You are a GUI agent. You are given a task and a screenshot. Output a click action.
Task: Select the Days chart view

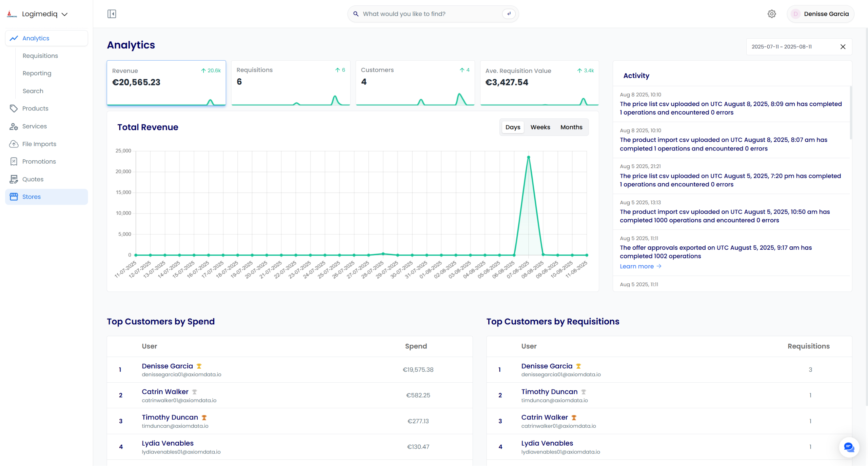click(512, 127)
